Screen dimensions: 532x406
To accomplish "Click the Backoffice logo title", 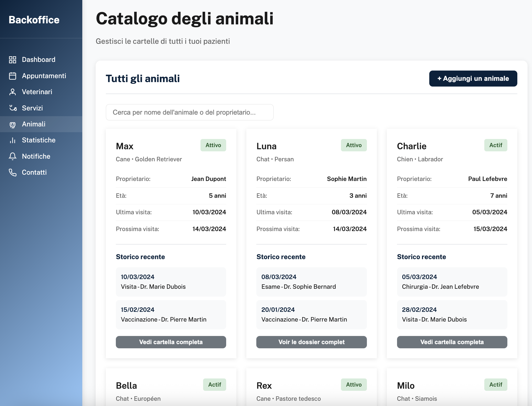I will 34,20.
